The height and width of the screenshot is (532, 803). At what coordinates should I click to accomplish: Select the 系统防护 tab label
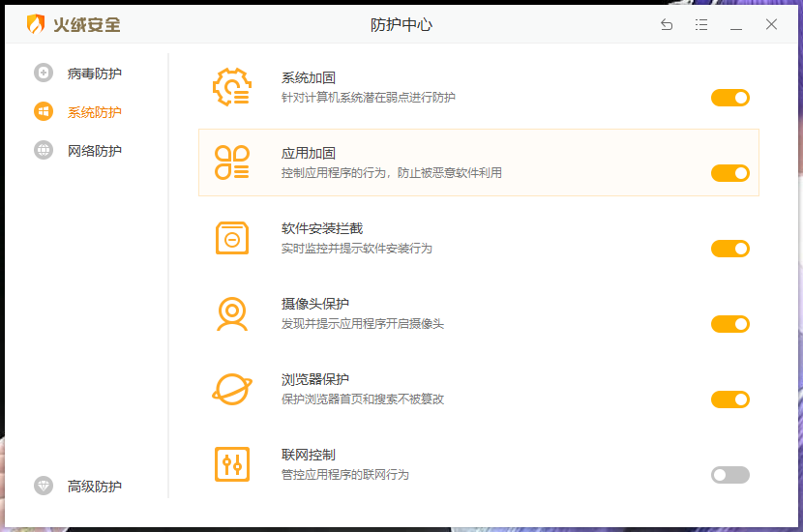click(x=94, y=112)
